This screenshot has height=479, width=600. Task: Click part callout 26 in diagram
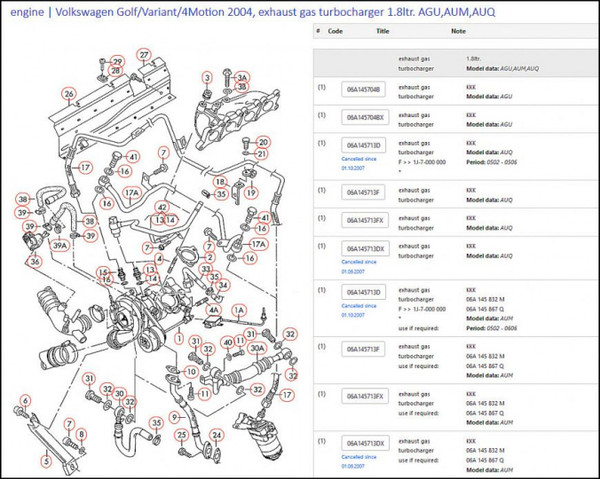click(x=68, y=95)
